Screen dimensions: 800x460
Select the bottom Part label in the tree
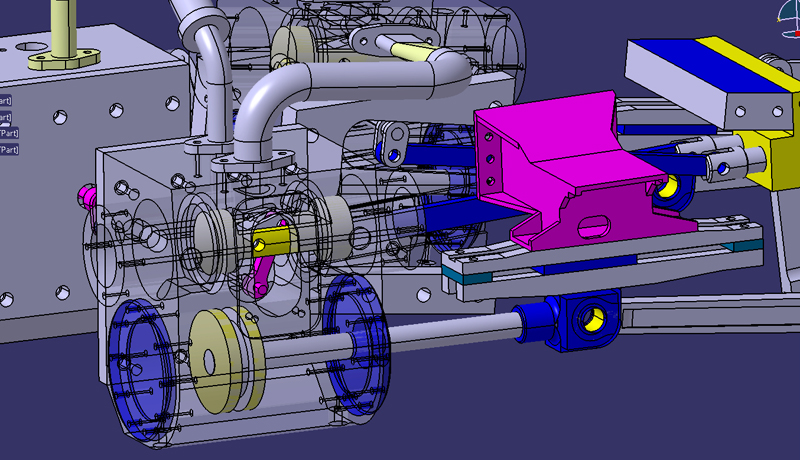(x=8, y=149)
